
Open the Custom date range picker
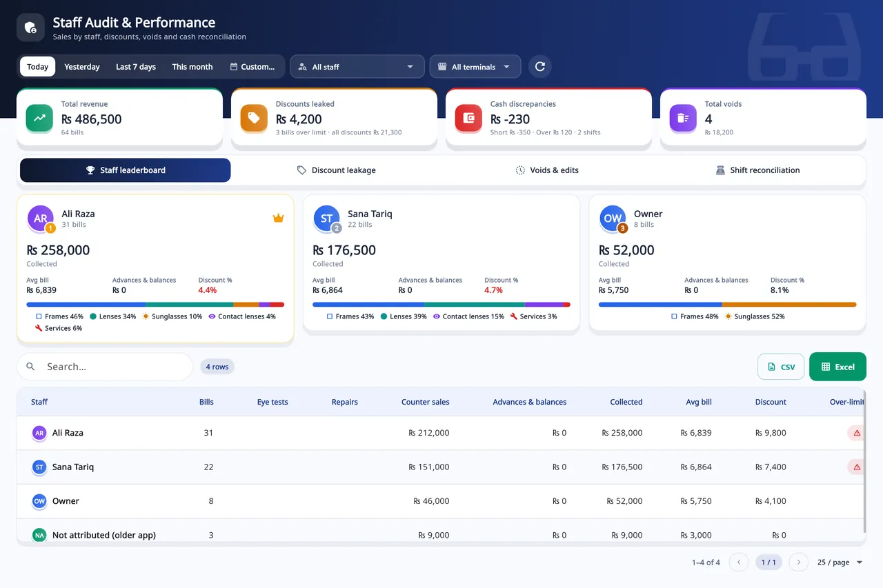tap(252, 67)
